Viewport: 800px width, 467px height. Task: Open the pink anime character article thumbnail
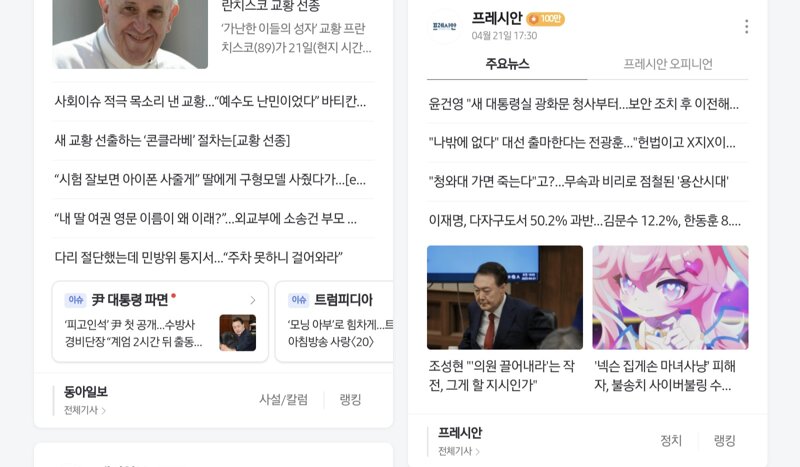coord(670,298)
